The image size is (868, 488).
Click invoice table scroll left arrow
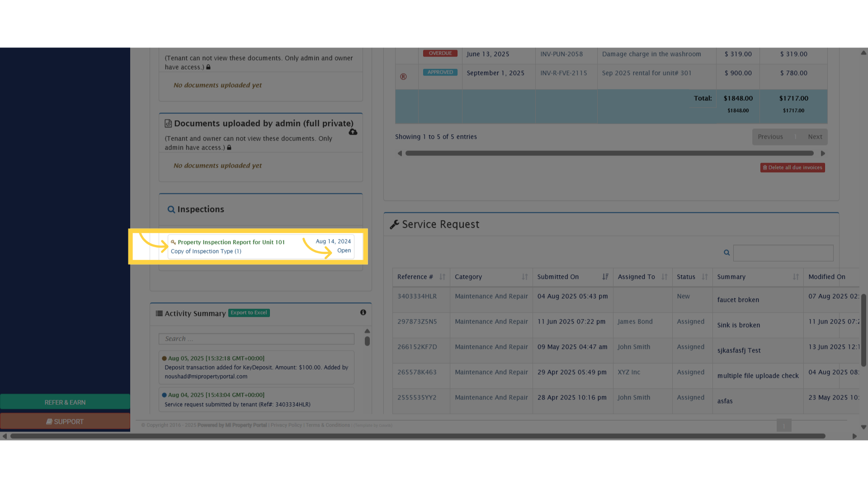tap(400, 154)
